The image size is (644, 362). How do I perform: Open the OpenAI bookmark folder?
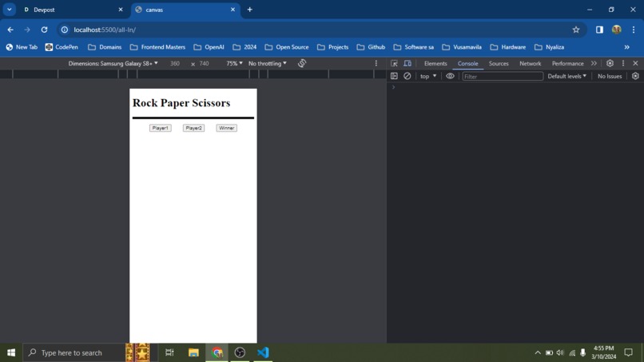209,47
